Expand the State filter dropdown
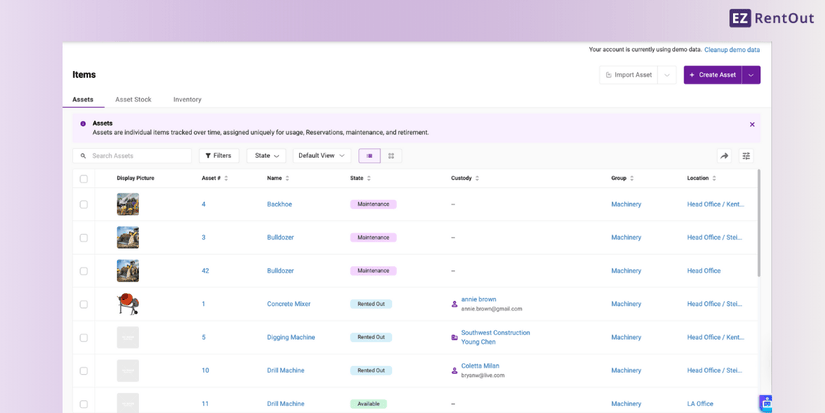The image size is (825, 413). point(266,156)
